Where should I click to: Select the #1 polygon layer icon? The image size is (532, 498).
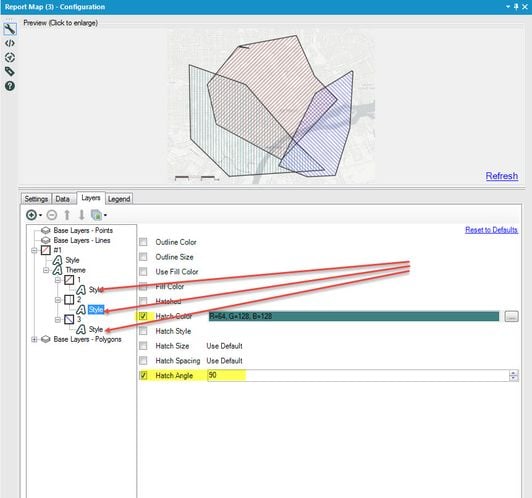coord(46,250)
